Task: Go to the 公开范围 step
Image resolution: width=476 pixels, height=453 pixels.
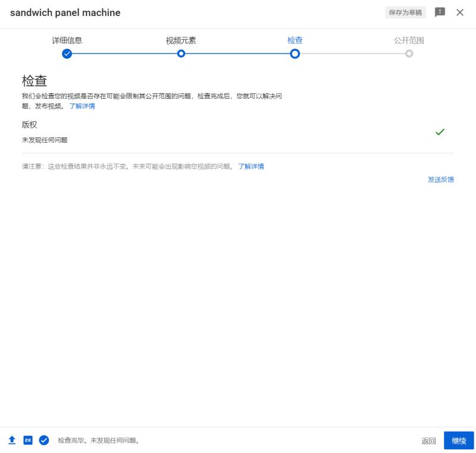Action: pyautogui.click(x=409, y=40)
